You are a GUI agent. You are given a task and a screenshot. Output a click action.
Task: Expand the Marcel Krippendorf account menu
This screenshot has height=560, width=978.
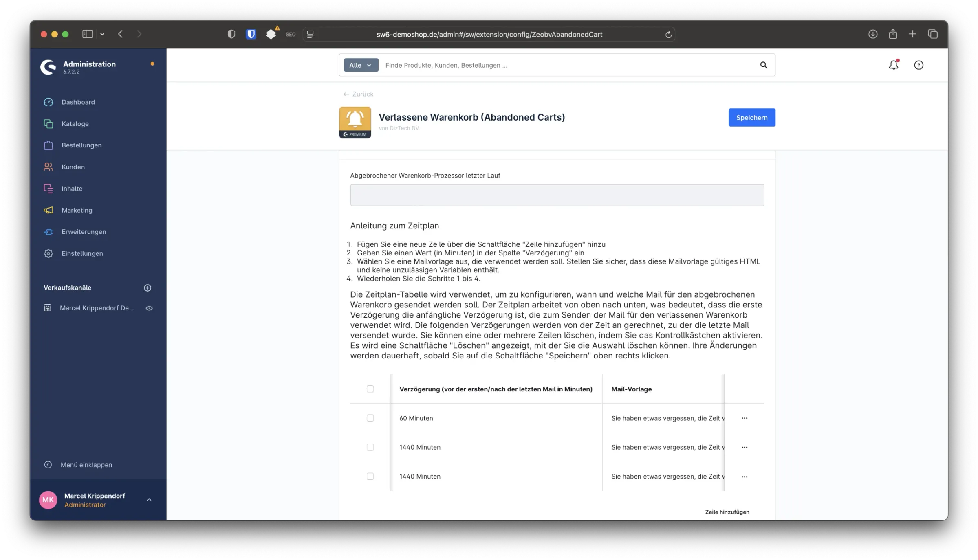(149, 500)
